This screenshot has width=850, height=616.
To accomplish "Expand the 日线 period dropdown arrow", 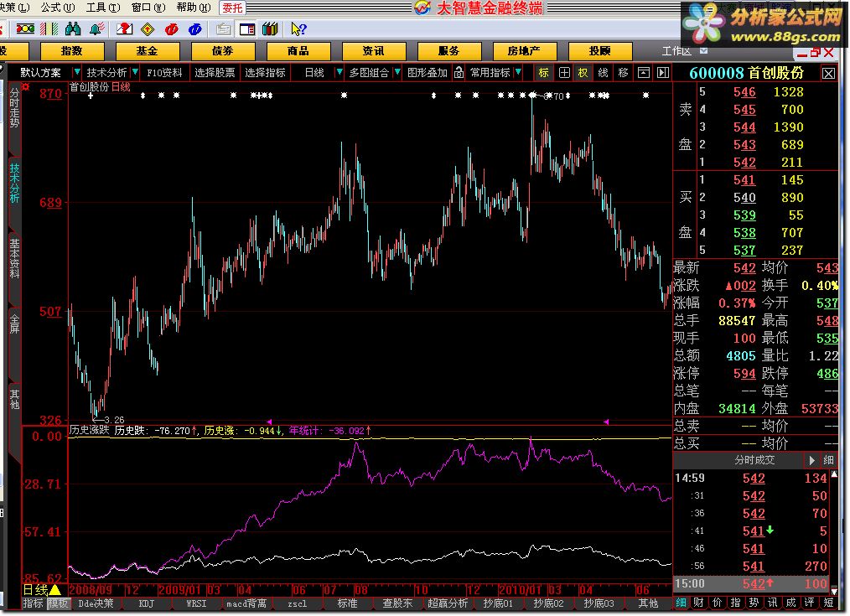I will pos(339,72).
